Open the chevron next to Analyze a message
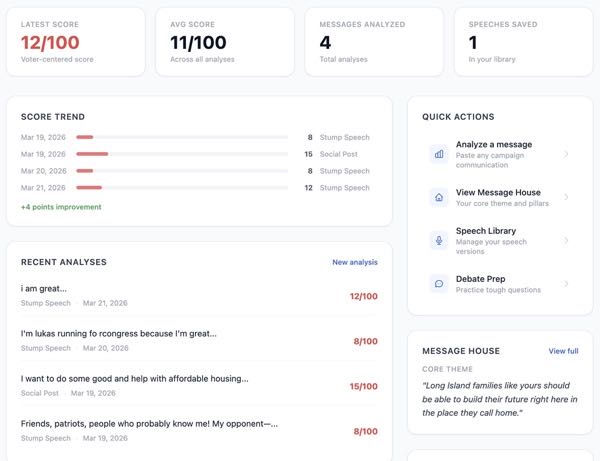This screenshot has height=461, width=600. 566,154
